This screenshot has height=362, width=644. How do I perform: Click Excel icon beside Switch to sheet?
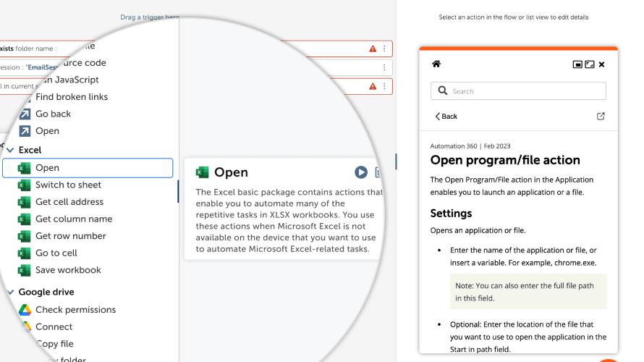pyautogui.click(x=24, y=185)
